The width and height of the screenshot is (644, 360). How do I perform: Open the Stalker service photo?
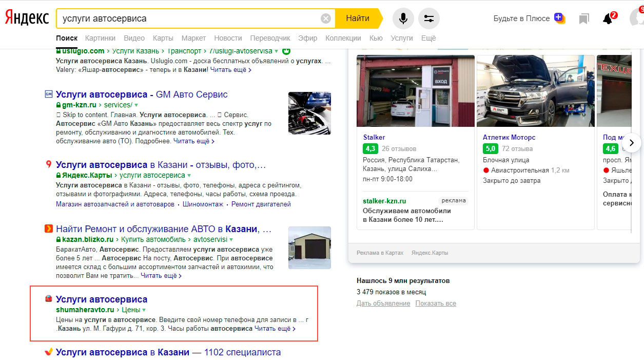[416, 90]
